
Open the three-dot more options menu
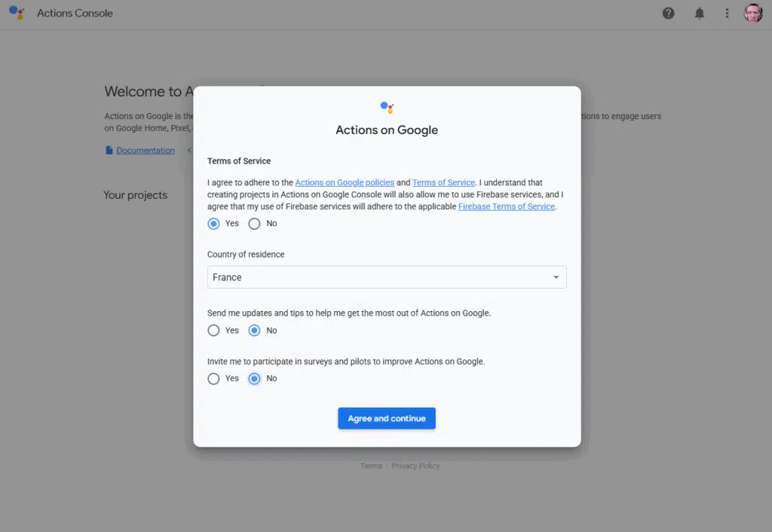click(x=727, y=13)
